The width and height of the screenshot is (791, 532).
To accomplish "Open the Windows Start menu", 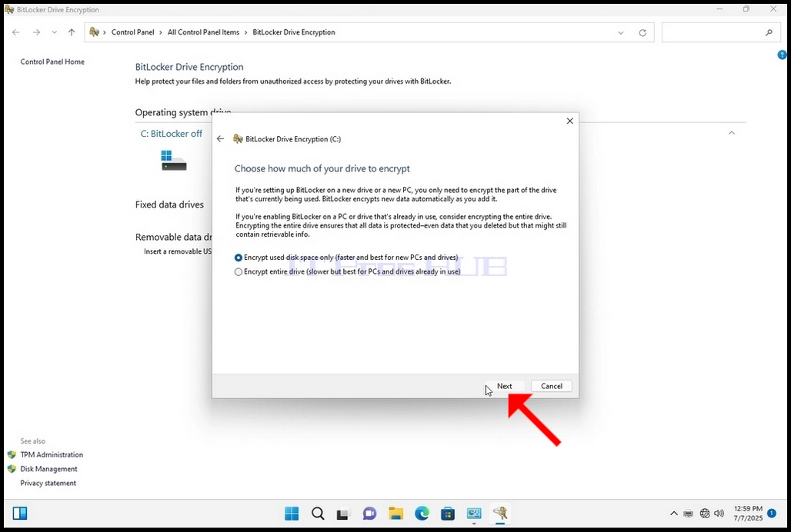I will pos(292,514).
